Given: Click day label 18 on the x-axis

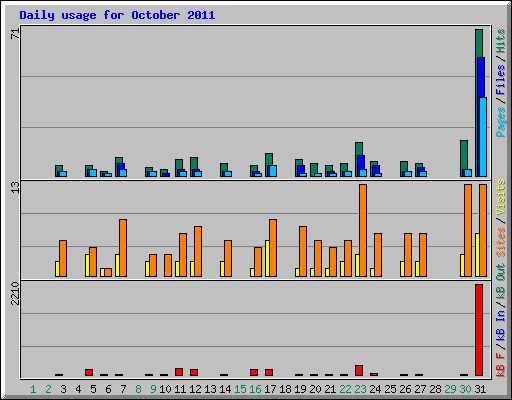Looking at the screenshot, I should click(285, 389).
